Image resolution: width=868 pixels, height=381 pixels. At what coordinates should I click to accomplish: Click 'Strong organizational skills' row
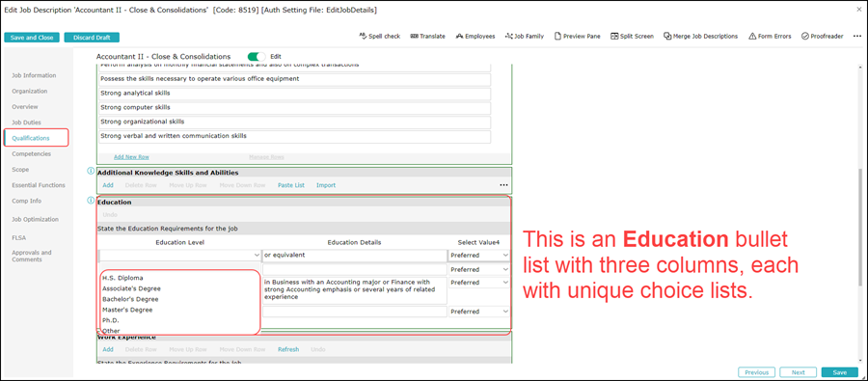point(295,122)
